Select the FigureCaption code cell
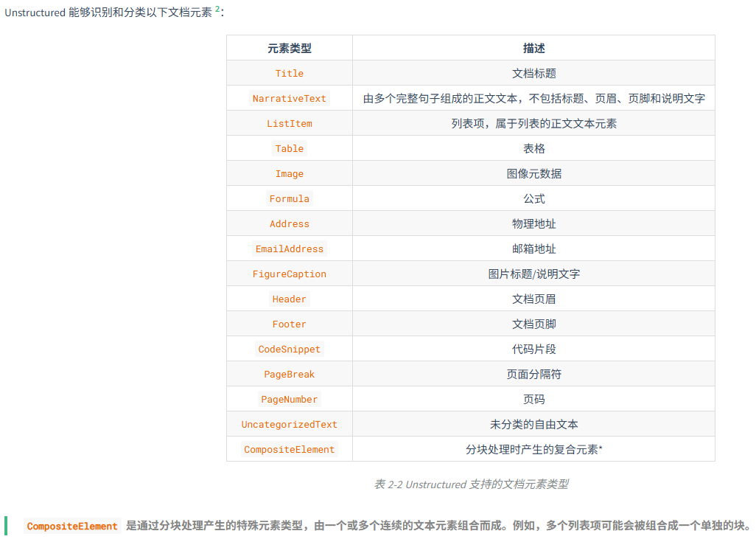This screenshot has height=542, width=756. 290,274
